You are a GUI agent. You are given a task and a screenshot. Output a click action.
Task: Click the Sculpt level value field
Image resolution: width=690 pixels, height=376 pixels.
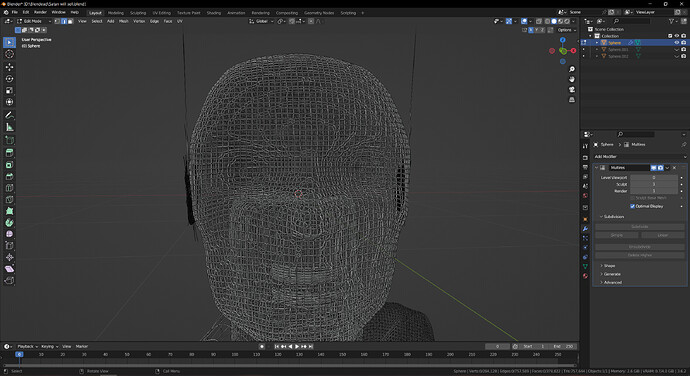(654, 184)
